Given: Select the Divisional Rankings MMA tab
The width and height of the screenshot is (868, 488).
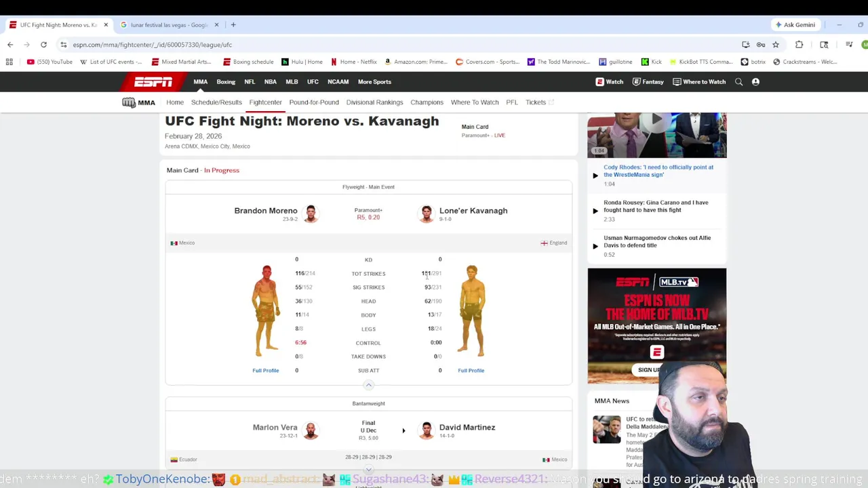Looking at the screenshot, I should [x=374, y=102].
